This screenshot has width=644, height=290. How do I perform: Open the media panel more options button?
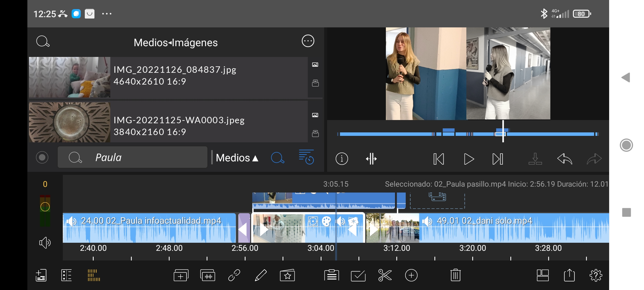308,41
